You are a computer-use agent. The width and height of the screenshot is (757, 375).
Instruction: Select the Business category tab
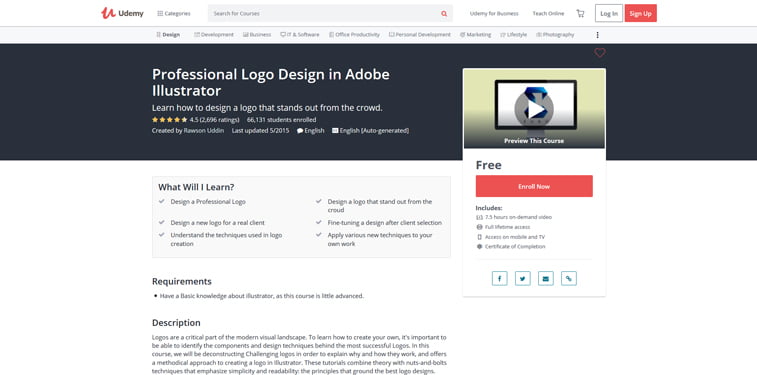click(x=257, y=35)
